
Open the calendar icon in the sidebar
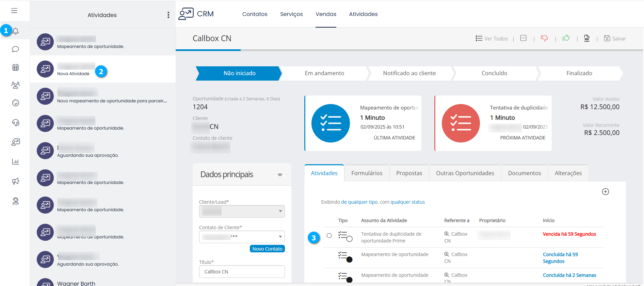15,67
